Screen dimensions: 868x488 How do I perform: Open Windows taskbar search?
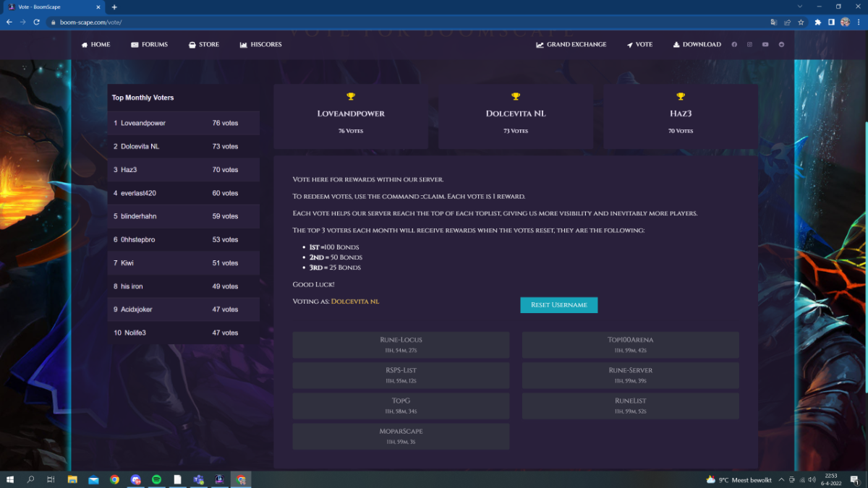30,479
